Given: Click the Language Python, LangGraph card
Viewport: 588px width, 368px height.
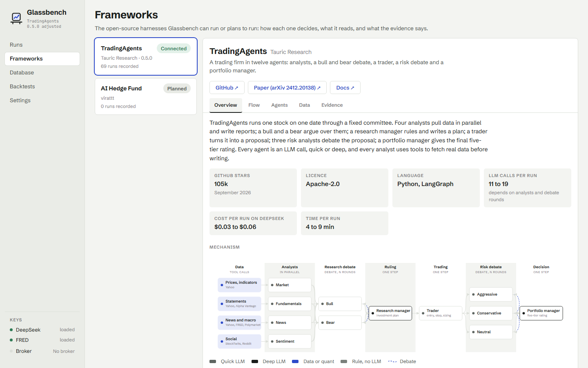Looking at the screenshot, I should click(x=436, y=188).
